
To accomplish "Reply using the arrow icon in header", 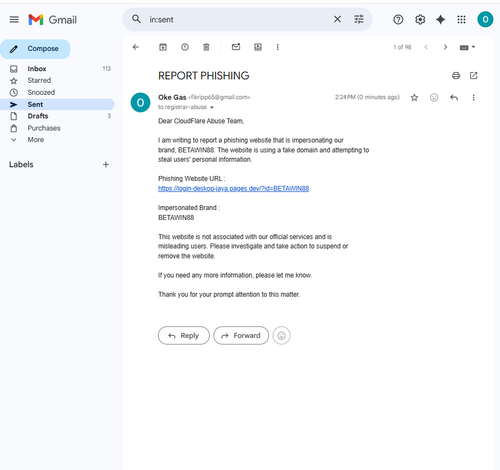I will click(x=454, y=98).
